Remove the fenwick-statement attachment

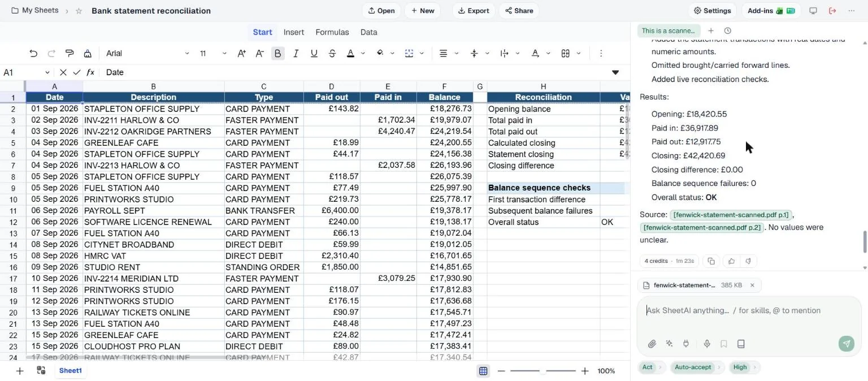752,285
